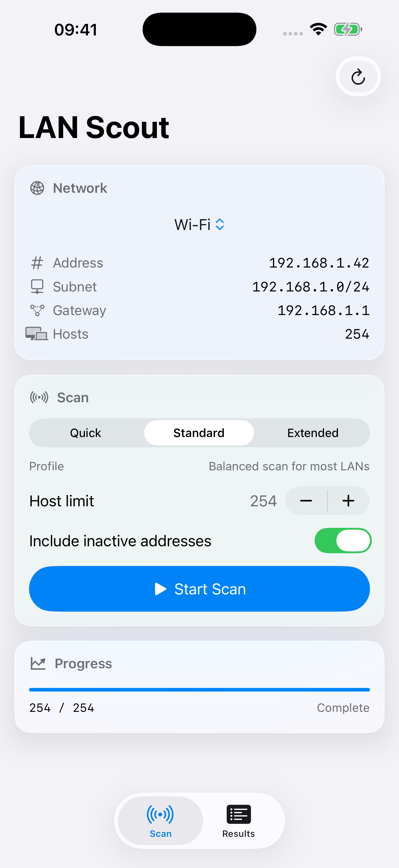Click the Subnet row label

tap(75, 287)
